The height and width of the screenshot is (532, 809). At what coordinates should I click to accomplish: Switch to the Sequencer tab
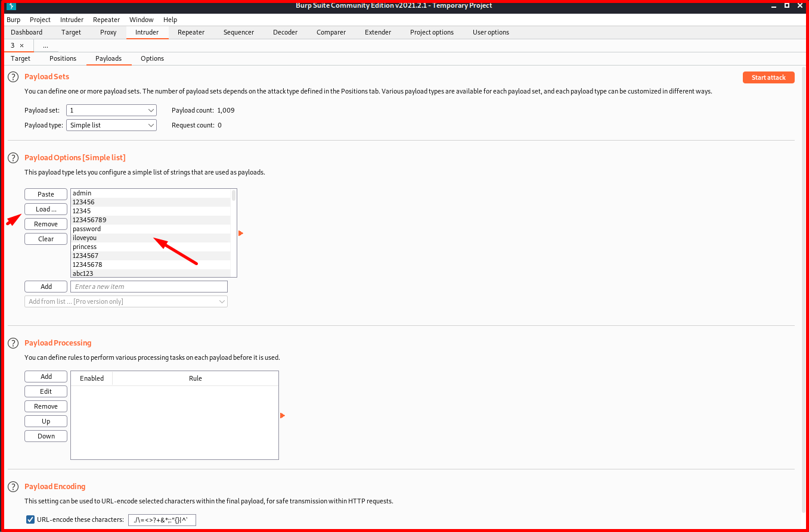238,32
